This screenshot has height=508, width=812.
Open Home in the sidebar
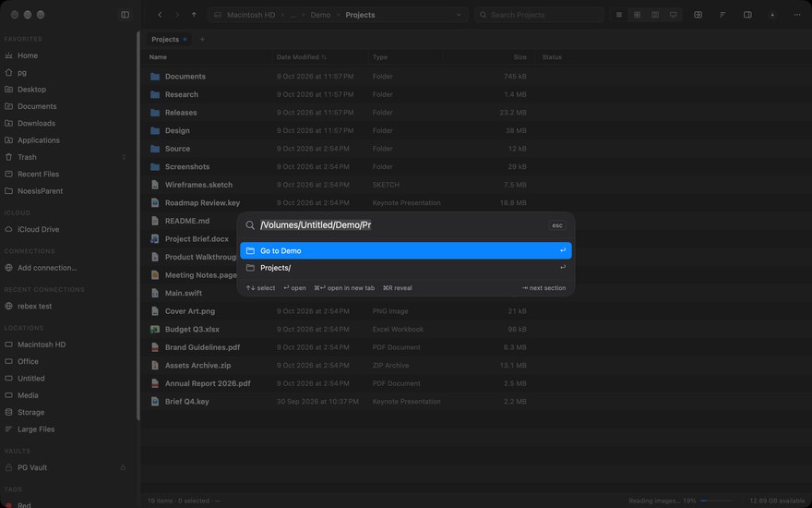point(28,55)
